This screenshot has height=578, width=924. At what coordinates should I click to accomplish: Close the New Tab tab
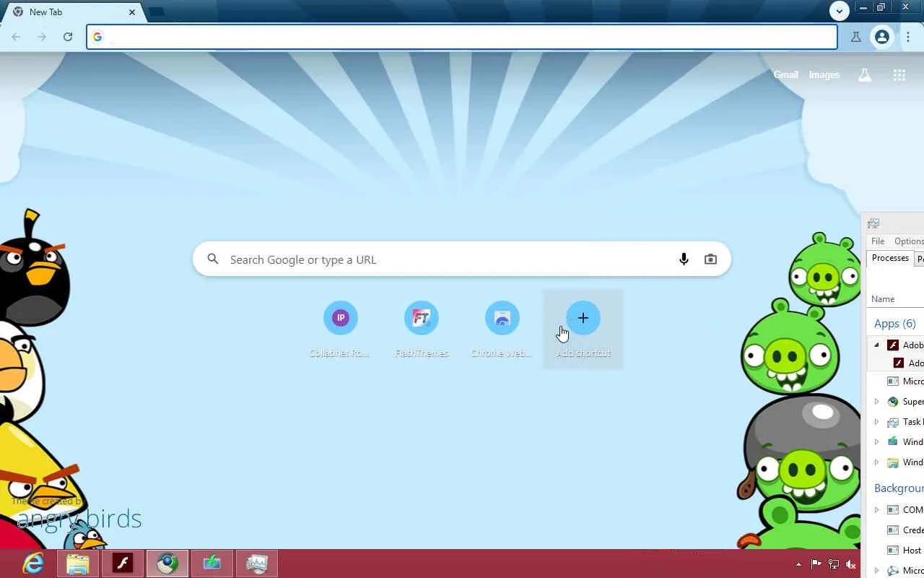tap(132, 12)
